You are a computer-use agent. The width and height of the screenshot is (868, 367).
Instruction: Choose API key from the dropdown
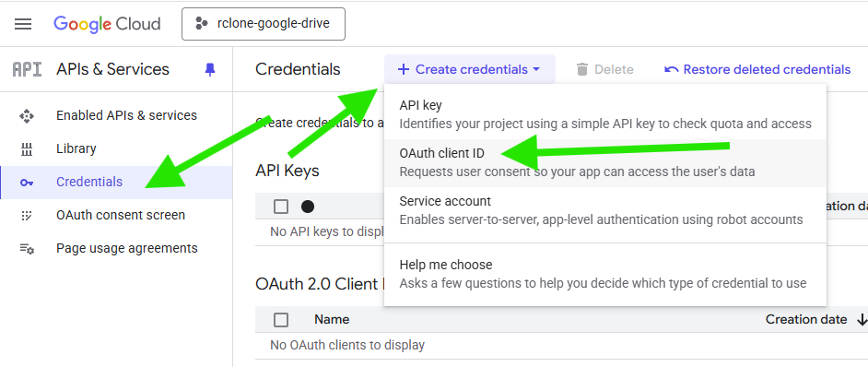click(x=605, y=114)
